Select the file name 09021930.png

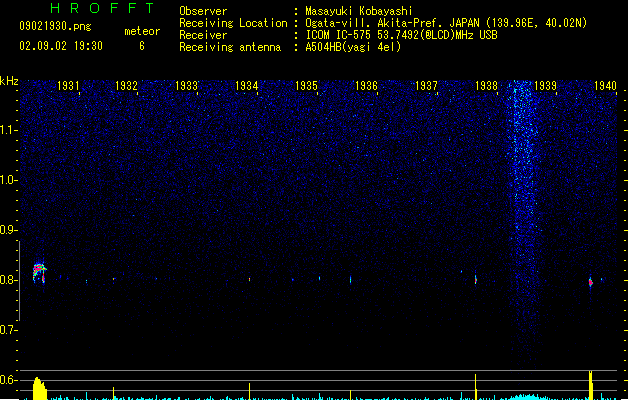click(x=55, y=26)
